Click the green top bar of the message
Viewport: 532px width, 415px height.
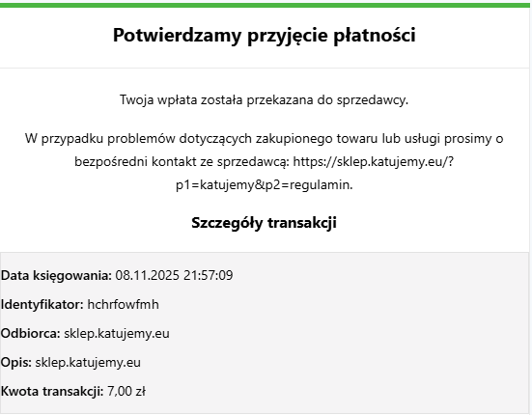265,5
